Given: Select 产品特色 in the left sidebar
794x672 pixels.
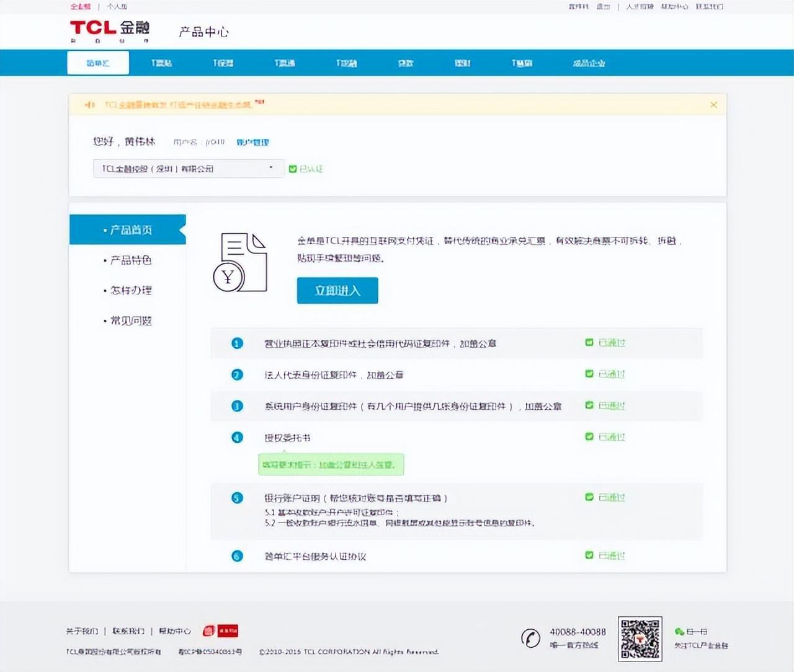Looking at the screenshot, I should pyautogui.click(x=128, y=260).
